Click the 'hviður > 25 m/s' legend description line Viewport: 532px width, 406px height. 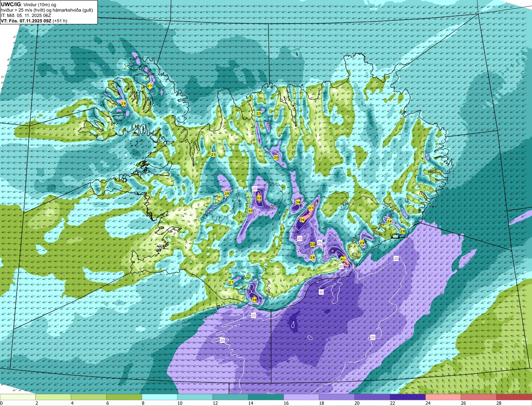47,10
